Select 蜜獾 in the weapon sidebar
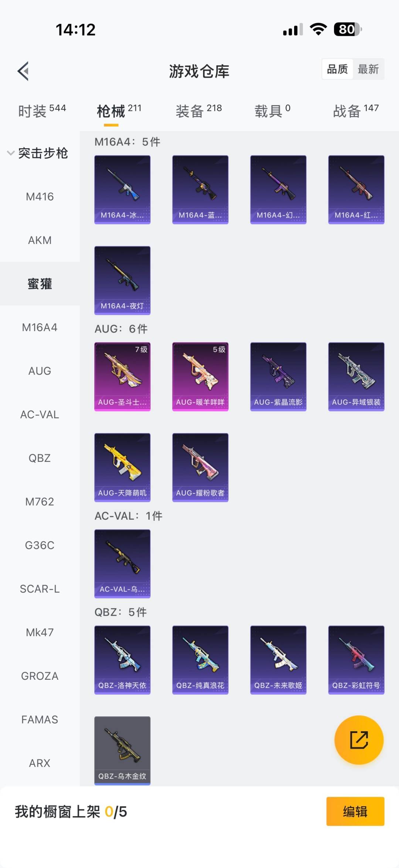 click(x=40, y=284)
